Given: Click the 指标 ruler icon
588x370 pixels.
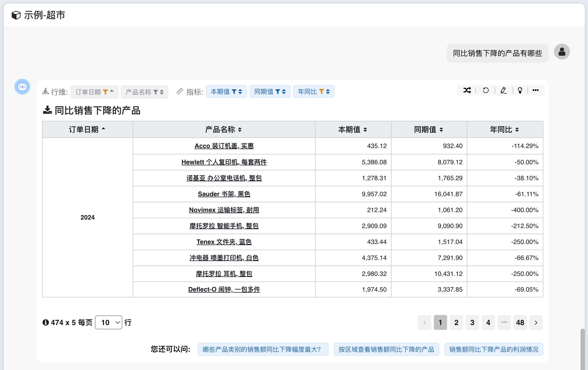Looking at the screenshot, I should point(180,91).
